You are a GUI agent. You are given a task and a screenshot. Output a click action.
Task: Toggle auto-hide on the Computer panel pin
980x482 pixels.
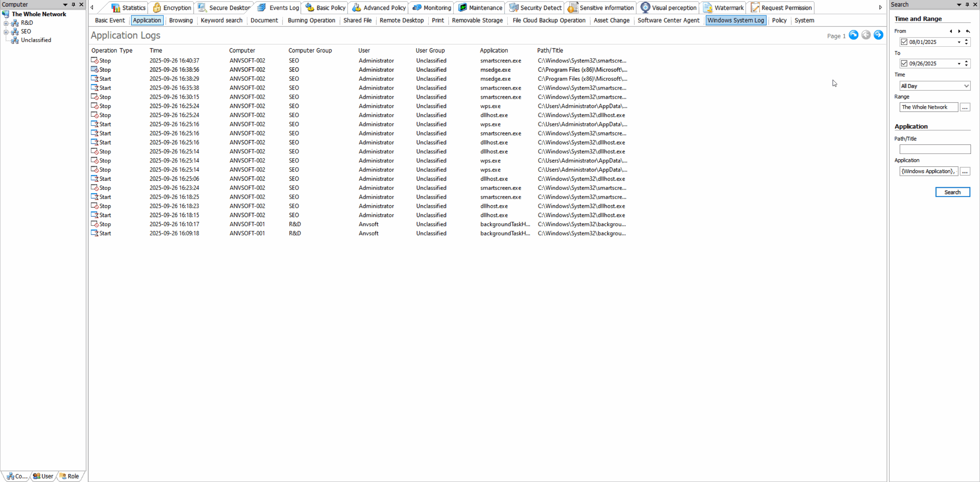pos(73,4)
